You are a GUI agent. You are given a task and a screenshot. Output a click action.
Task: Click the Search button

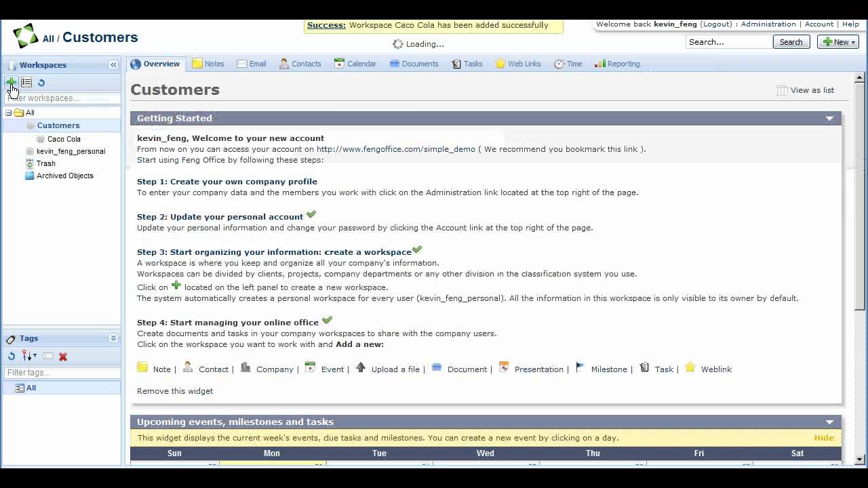click(x=791, y=42)
